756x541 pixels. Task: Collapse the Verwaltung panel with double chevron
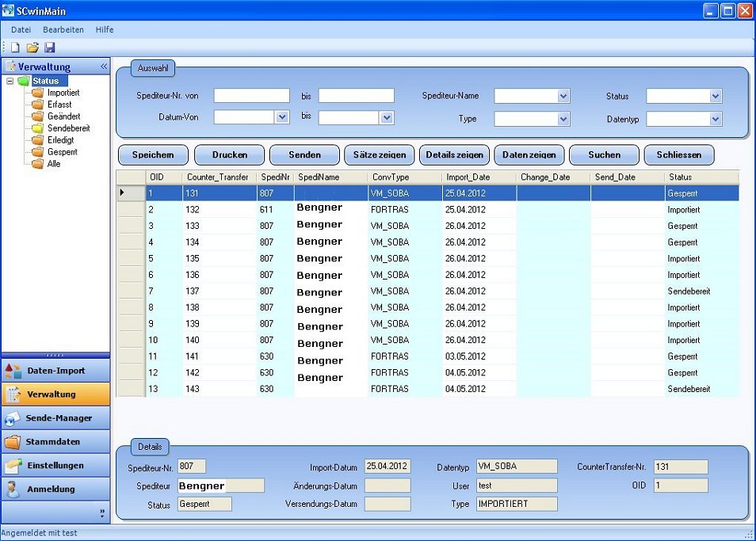coord(104,67)
